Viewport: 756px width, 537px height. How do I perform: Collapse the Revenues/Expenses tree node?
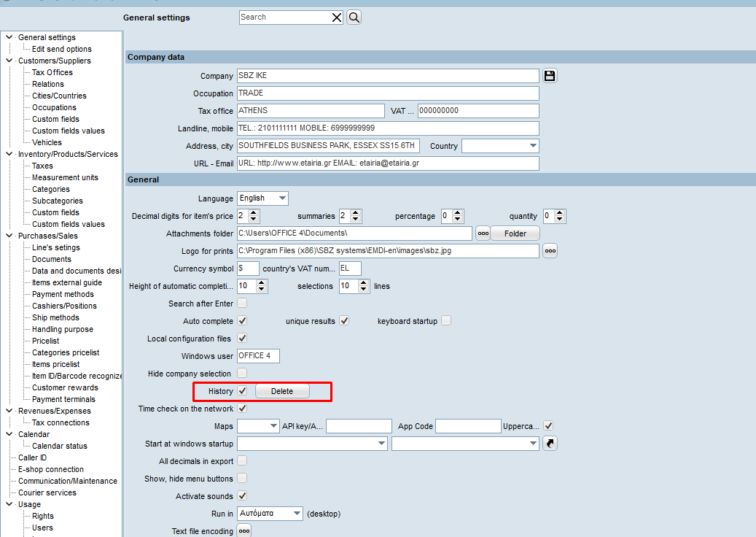pos(9,411)
